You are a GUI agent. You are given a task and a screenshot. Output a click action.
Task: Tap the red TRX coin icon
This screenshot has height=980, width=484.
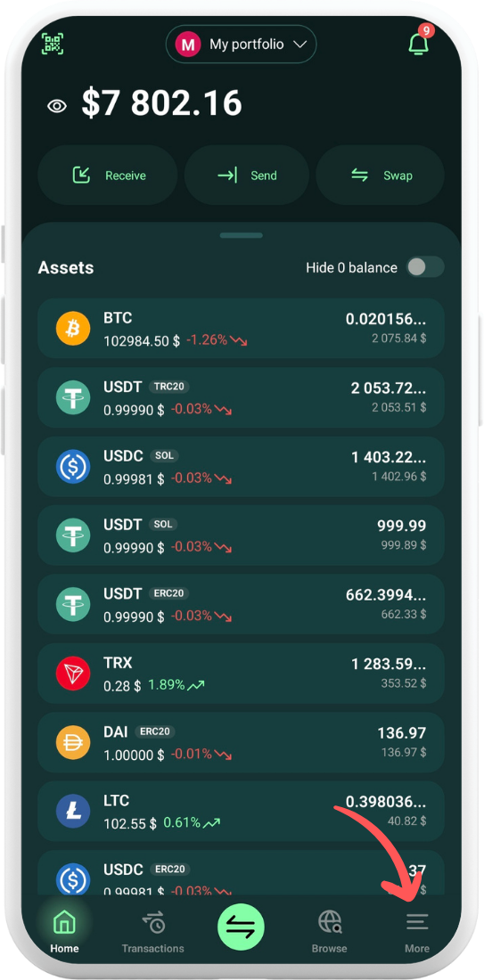click(x=73, y=674)
